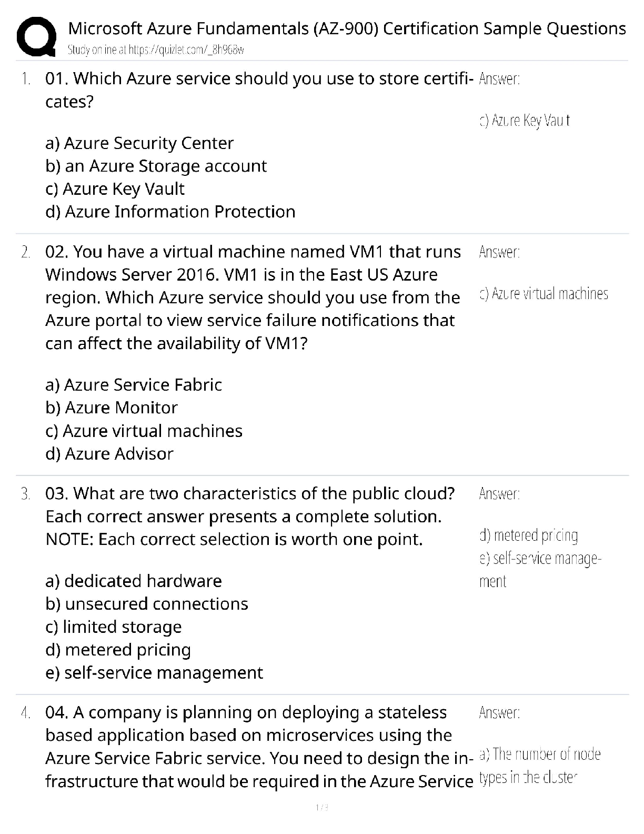
Task: Click the question 2 answer, Azure virtual machines
Action: tap(544, 294)
